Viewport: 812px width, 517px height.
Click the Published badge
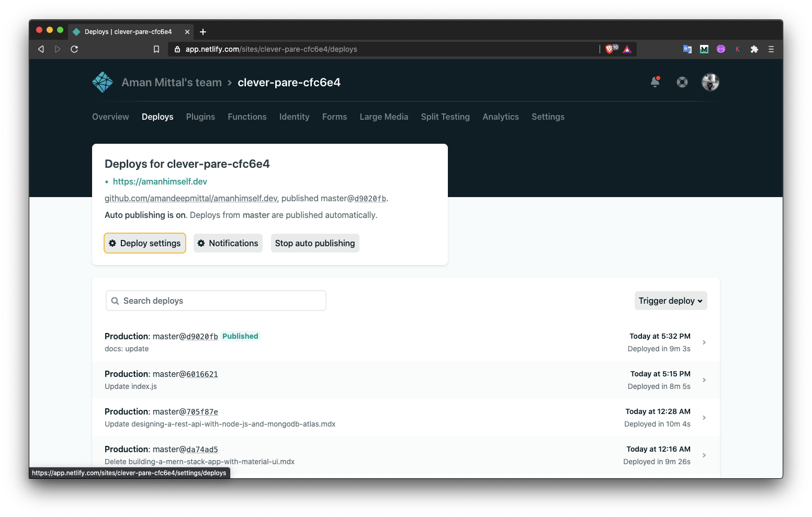(x=240, y=336)
